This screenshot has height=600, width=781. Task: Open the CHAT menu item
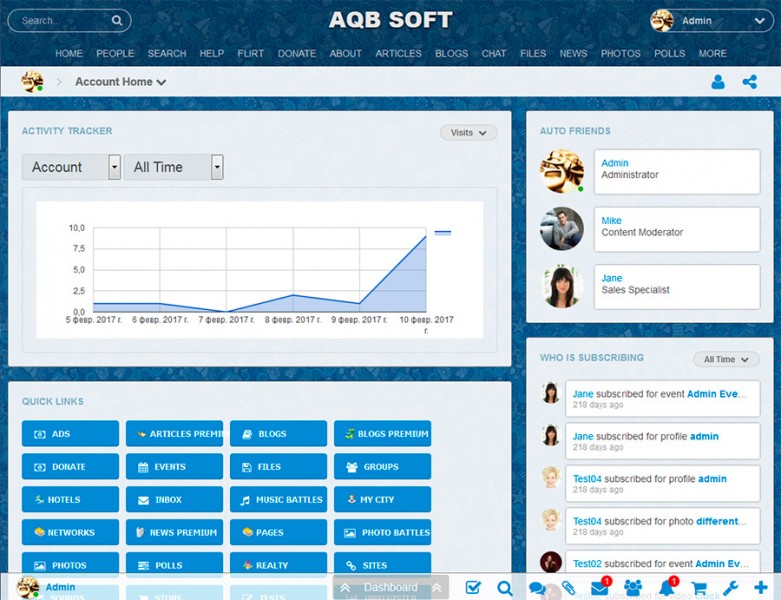pos(494,53)
